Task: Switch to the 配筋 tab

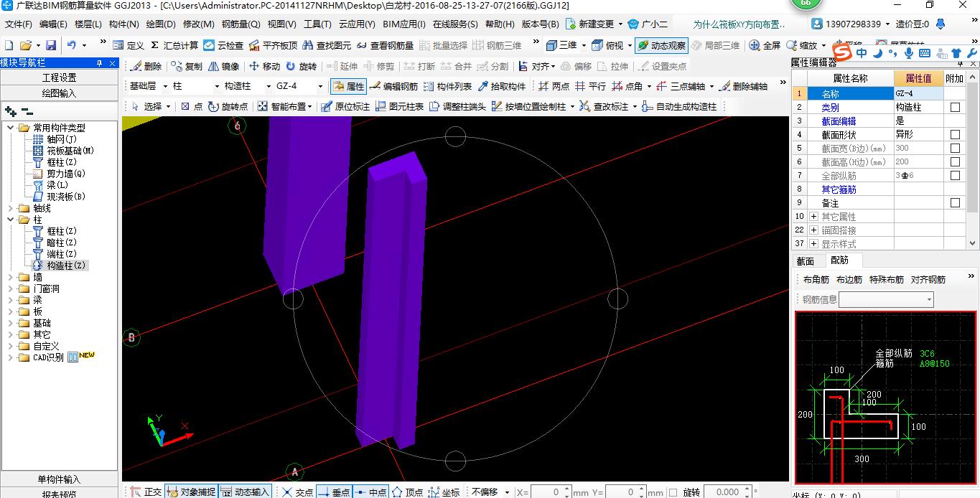Action: tap(839, 260)
